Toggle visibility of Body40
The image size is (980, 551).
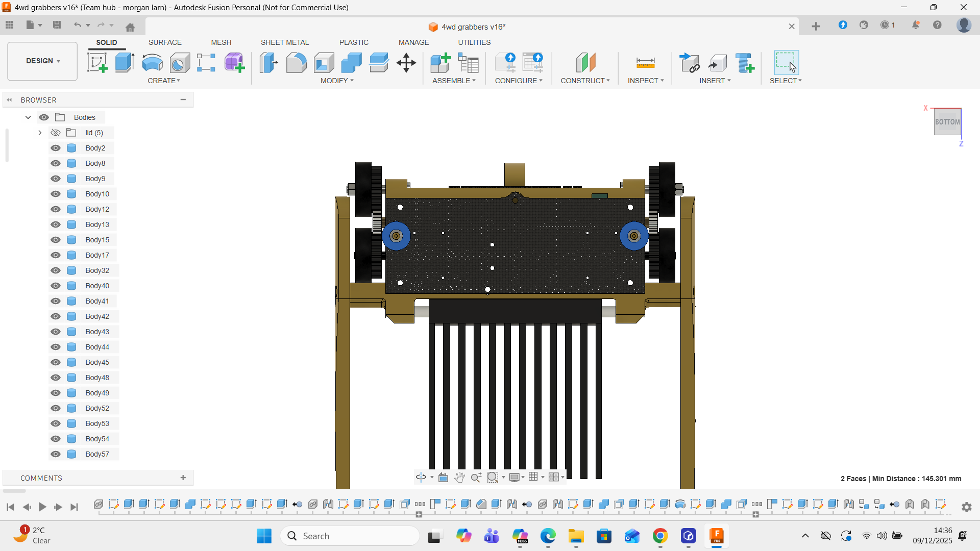click(x=56, y=286)
